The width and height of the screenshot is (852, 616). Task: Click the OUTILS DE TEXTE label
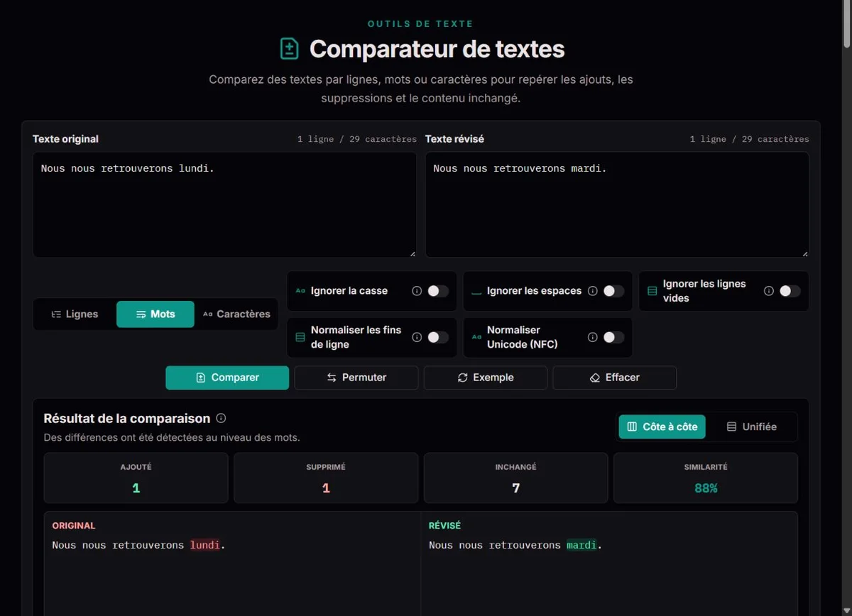point(420,24)
